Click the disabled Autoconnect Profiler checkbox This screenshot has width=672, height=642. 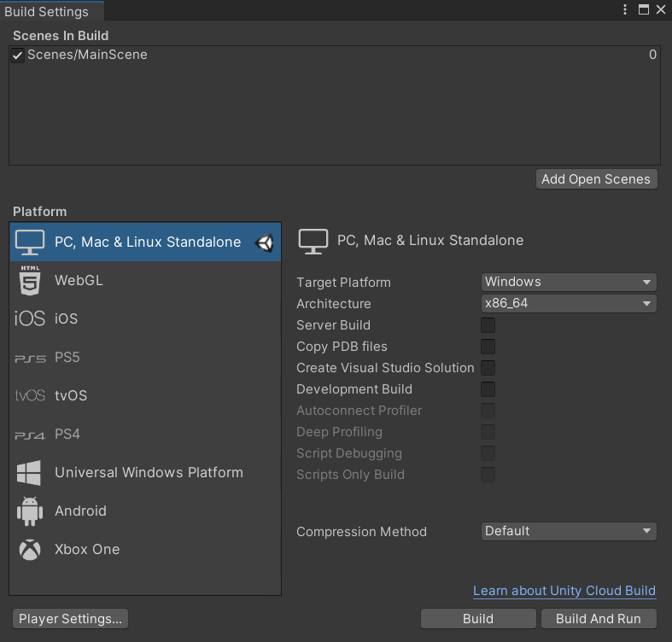point(488,411)
